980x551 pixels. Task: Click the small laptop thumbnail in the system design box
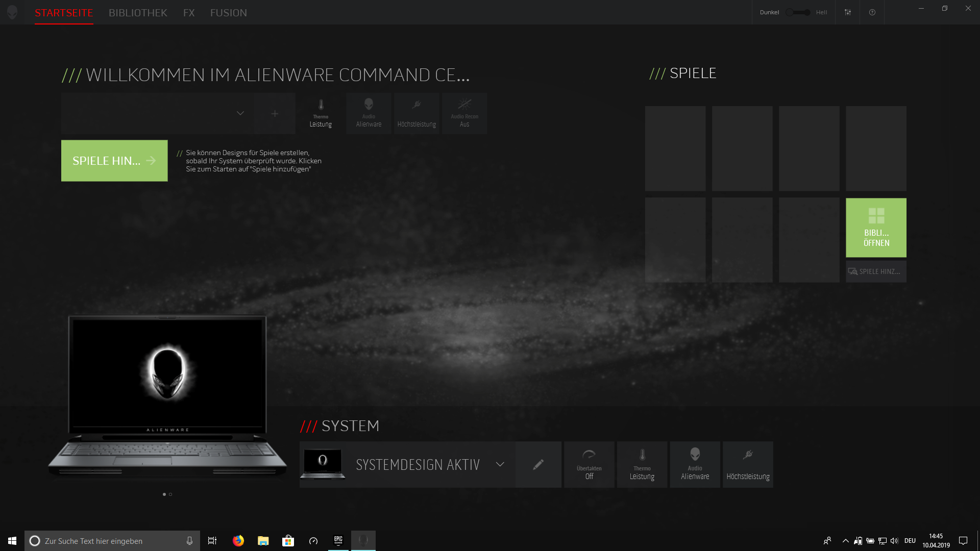pos(323,464)
